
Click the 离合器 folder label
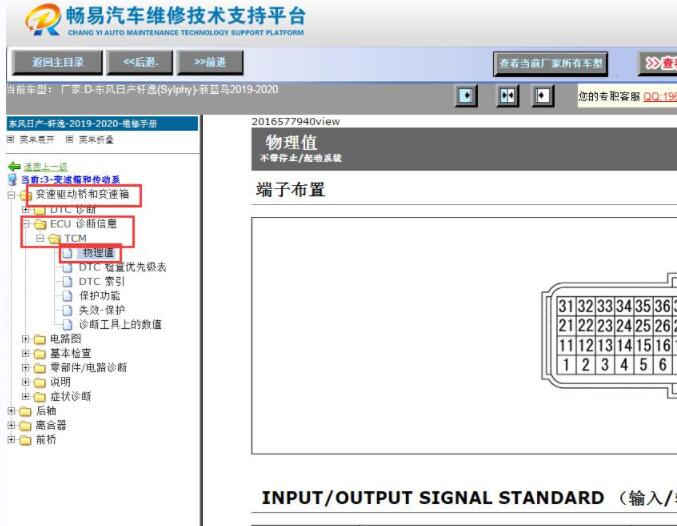[51, 425]
